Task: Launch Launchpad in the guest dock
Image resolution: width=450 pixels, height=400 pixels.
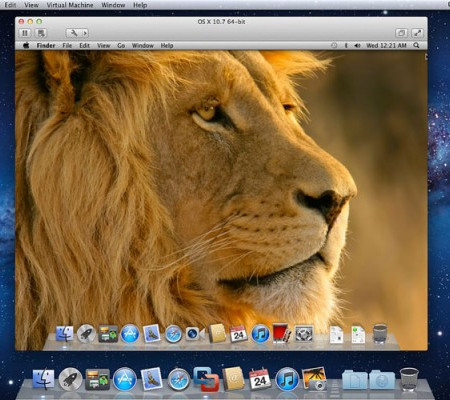Action: click(86, 333)
